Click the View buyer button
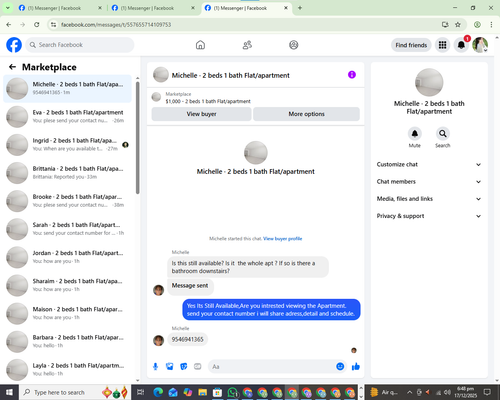This screenshot has width=500, height=400. [x=201, y=114]
